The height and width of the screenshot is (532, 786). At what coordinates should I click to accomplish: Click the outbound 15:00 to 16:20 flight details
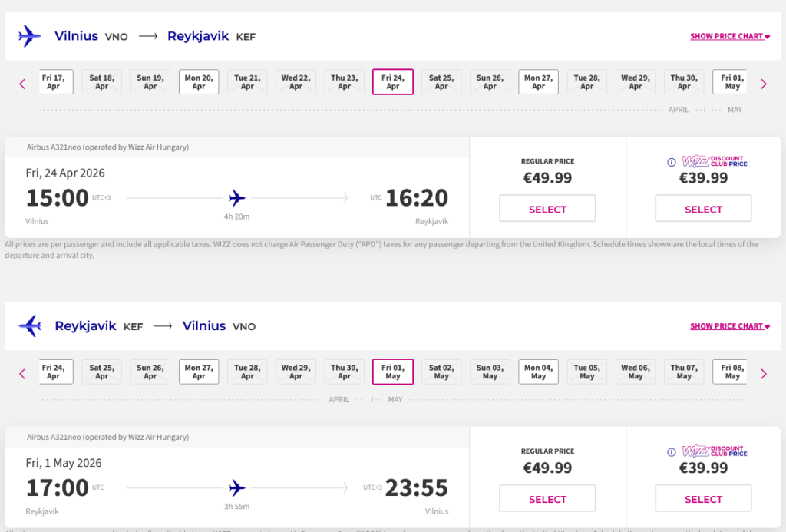click(236, 197)
